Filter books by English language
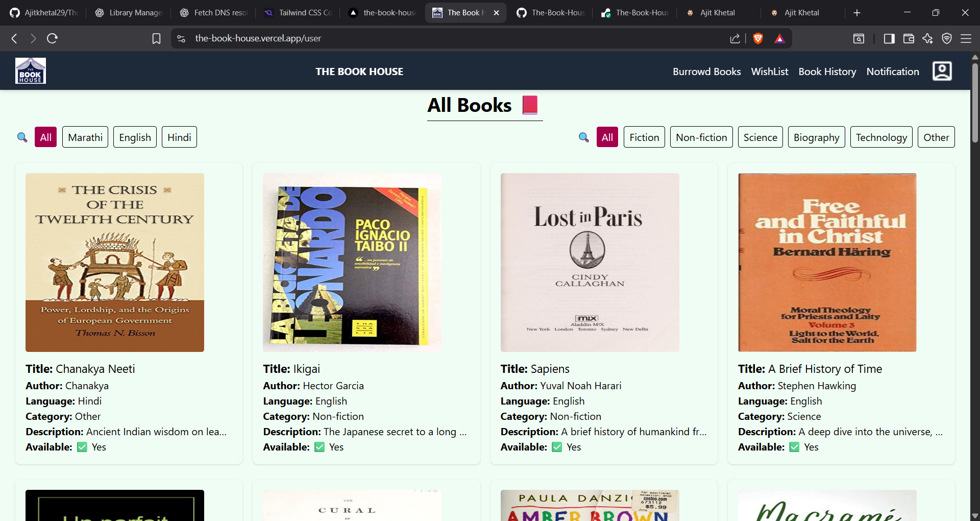The image size is (980, 521). 135,137
